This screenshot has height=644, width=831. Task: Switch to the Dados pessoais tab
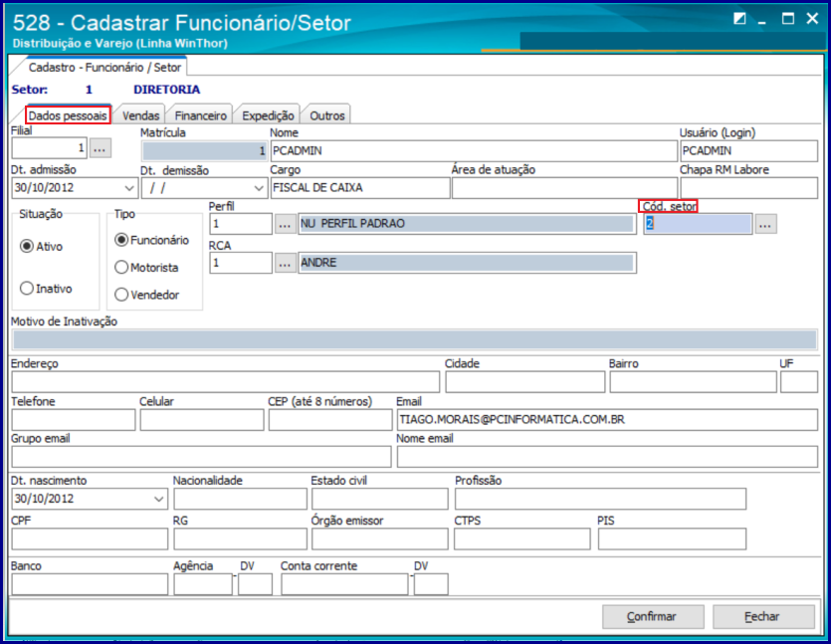click(x=68, y=115)
